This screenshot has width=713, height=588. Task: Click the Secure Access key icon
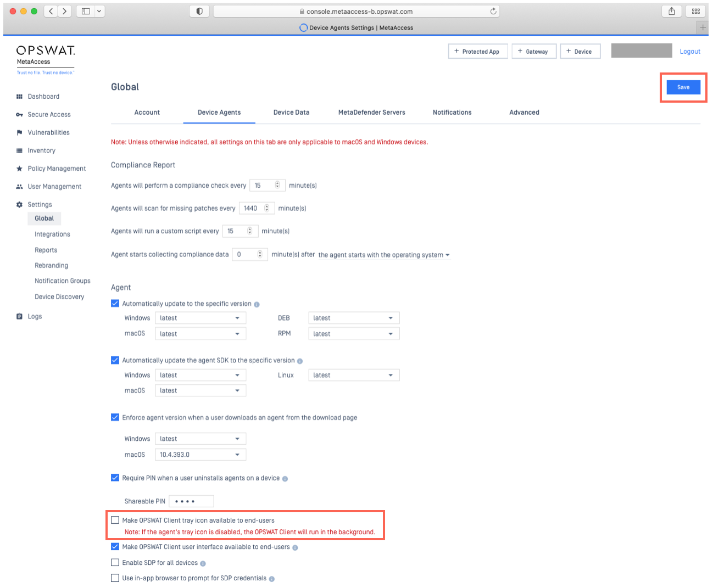[19, 115]
